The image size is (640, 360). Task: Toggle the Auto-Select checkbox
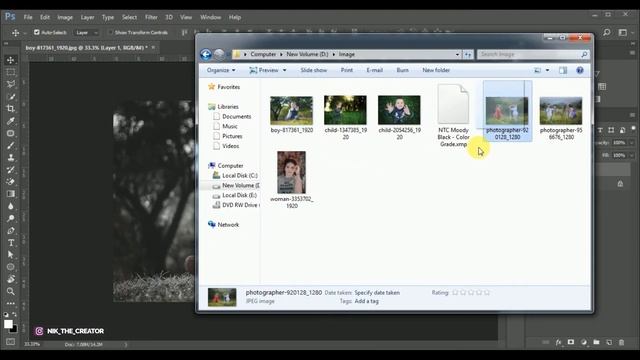tap(37, 32)
